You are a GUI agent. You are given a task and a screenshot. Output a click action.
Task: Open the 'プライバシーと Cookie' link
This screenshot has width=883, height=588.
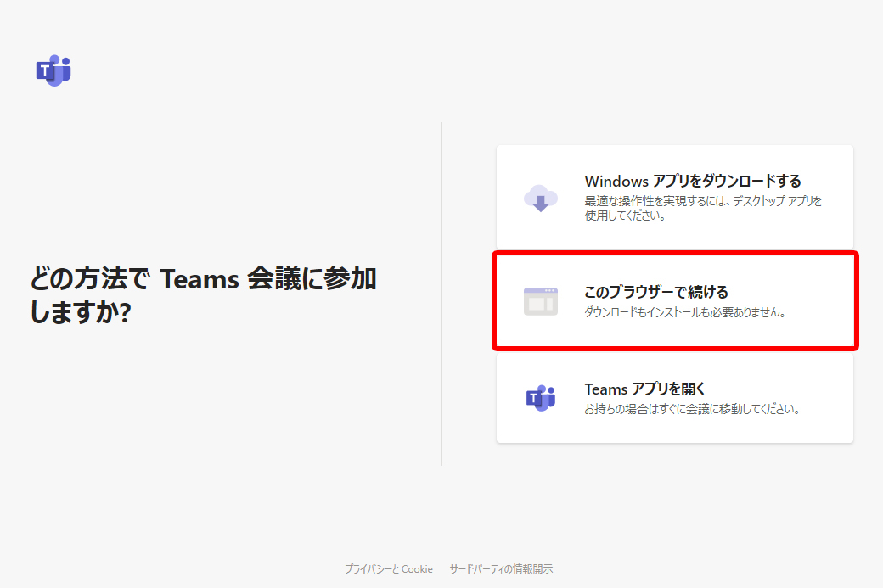click(x=389, y=568)
